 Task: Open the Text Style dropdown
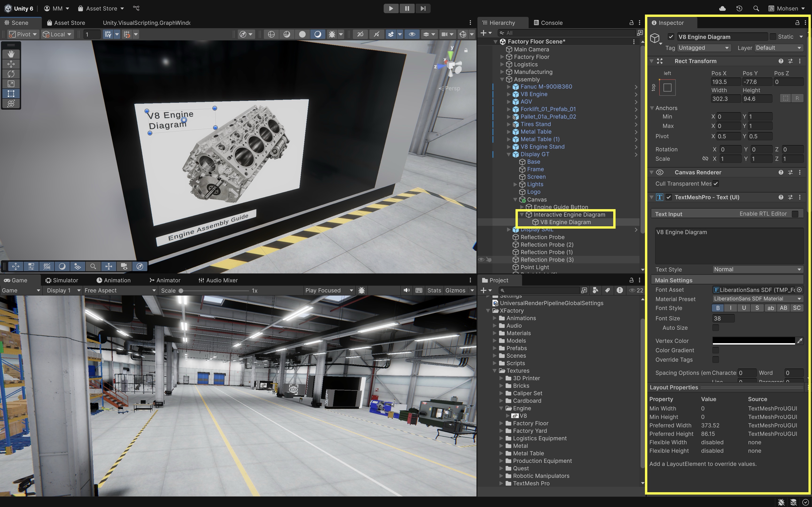(x=757, y=269)
